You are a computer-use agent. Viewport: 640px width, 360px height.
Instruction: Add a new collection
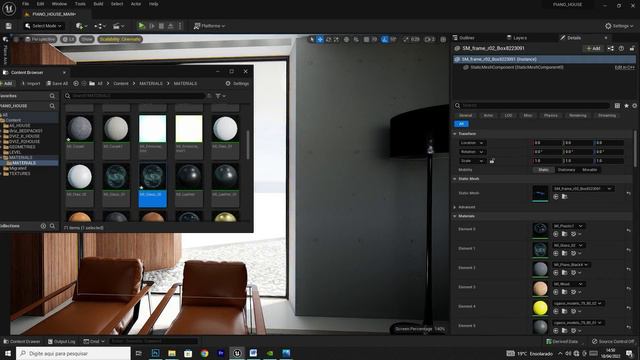point(43,226)
